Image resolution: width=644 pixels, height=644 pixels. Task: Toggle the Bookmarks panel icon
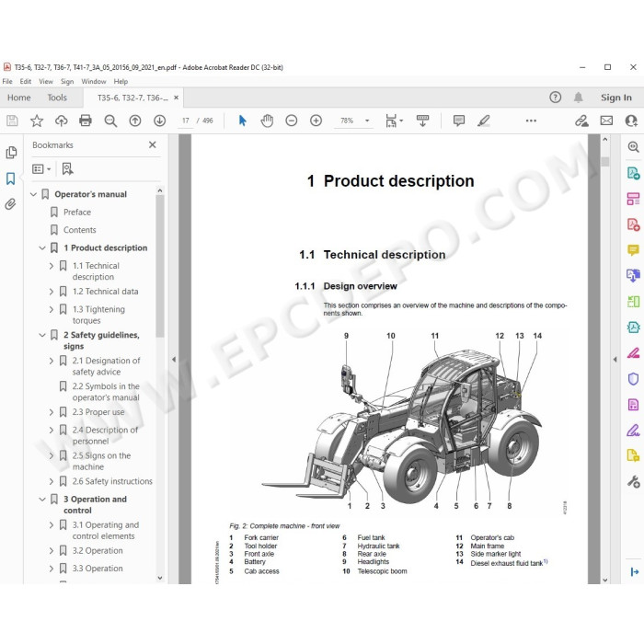[x=11, y=178]
